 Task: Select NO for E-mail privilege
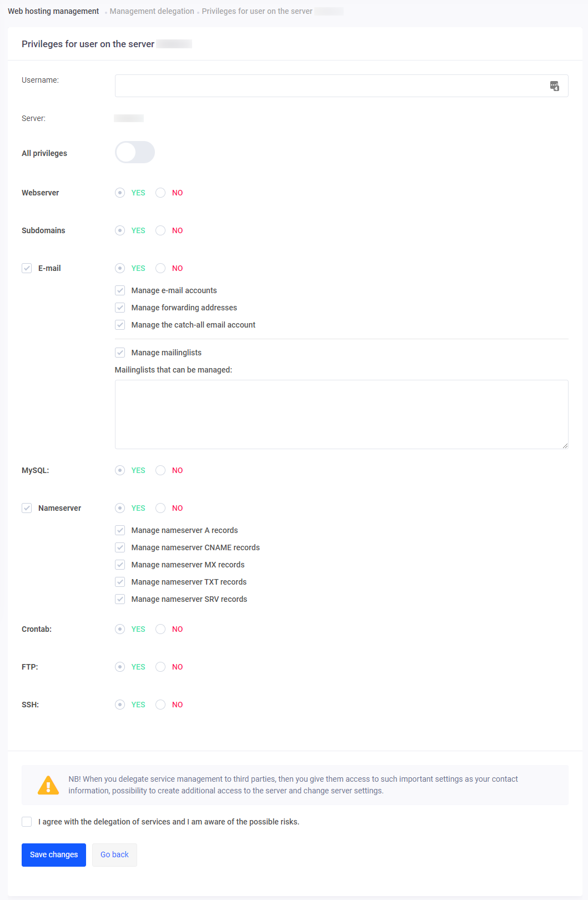point(160,268)
